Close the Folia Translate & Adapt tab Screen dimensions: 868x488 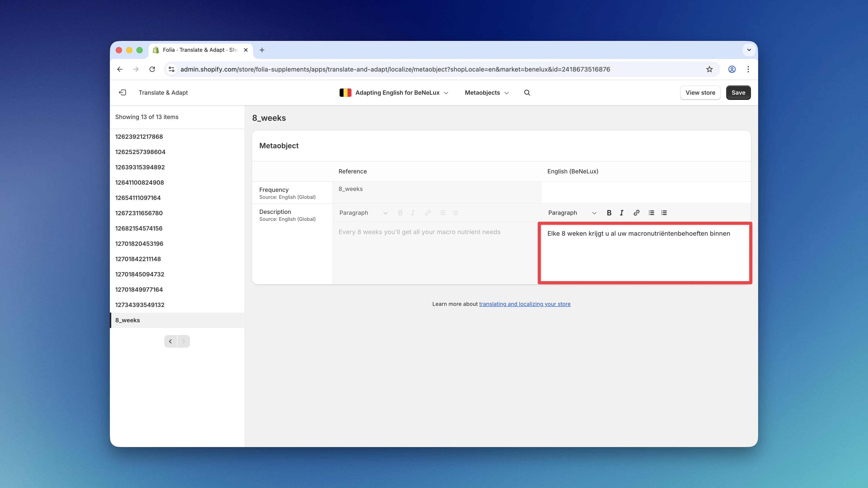(246, 50)
